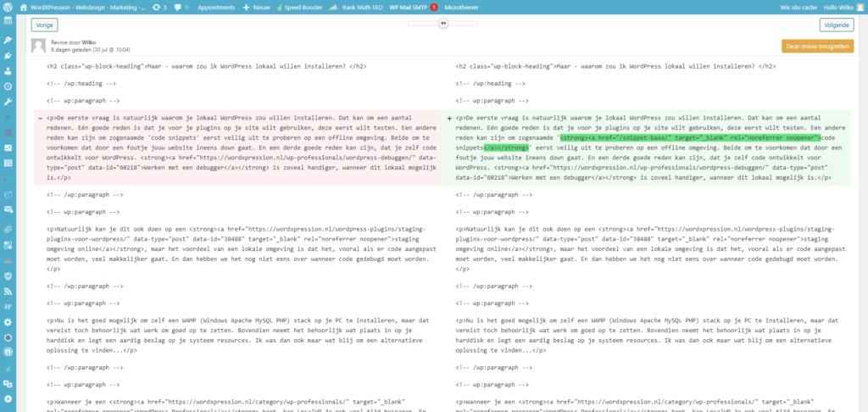Viewport: 868px width, 412px height.
Task: Open the Rank Math SEO menu
Action: point(356,7)
